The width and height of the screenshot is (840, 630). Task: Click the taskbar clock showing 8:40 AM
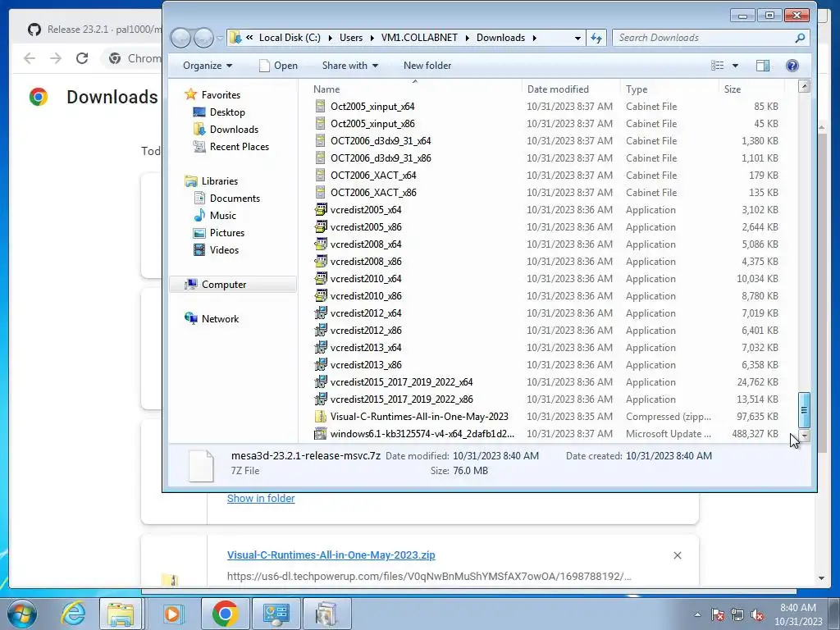coord(797,614)
